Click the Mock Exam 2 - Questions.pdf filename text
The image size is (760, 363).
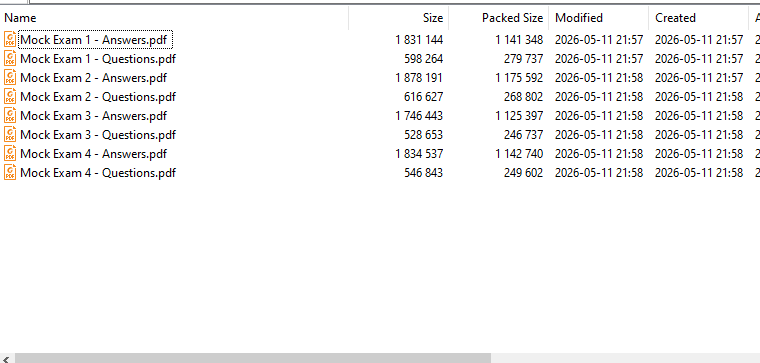(98, 96)
